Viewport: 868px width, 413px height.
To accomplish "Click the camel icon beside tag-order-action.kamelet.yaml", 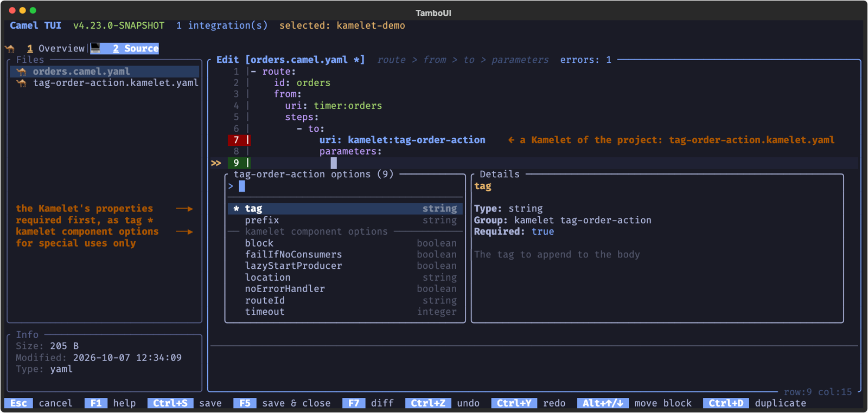I will point(21,83).
